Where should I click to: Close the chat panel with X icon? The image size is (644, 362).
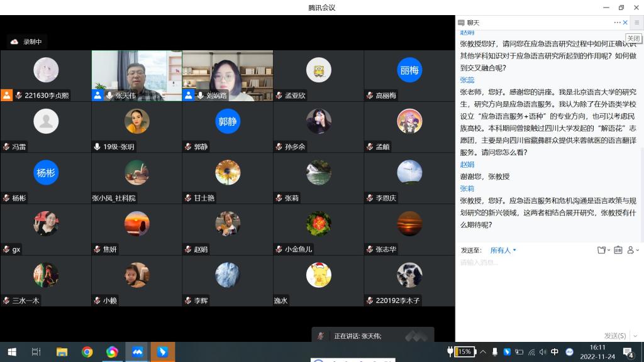pyautogui.click(x=625, y=23)
